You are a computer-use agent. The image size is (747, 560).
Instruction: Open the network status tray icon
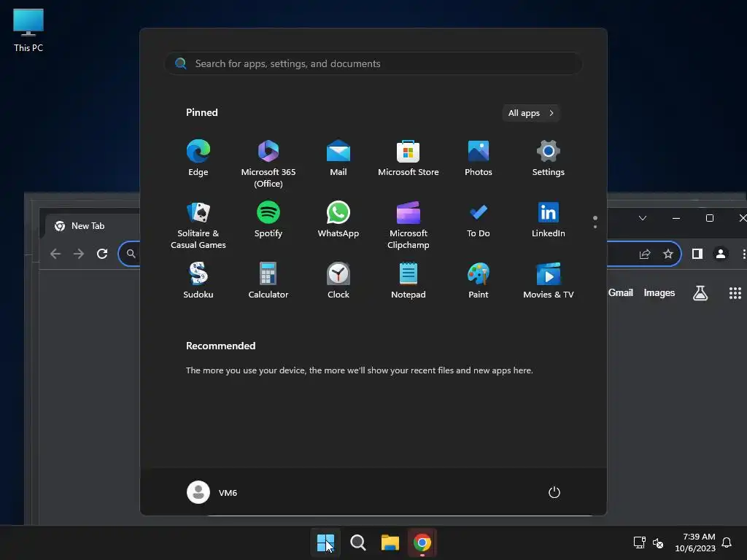click(x=639, y=542)
